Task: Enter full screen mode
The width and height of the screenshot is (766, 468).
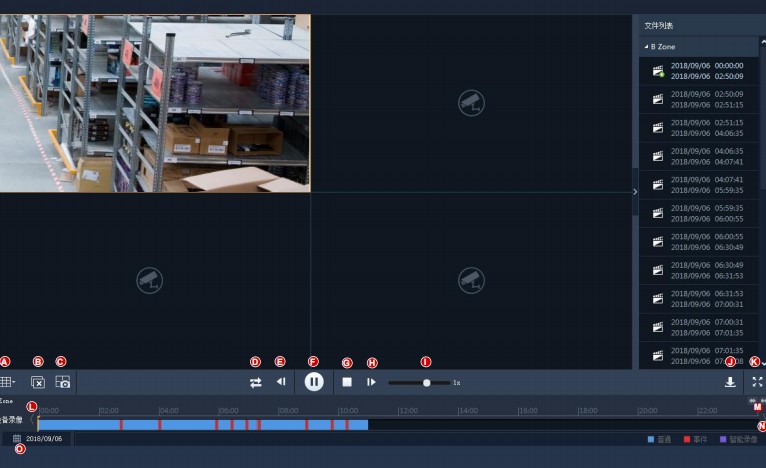Action: pyautogui.click(x=757, y=382)
